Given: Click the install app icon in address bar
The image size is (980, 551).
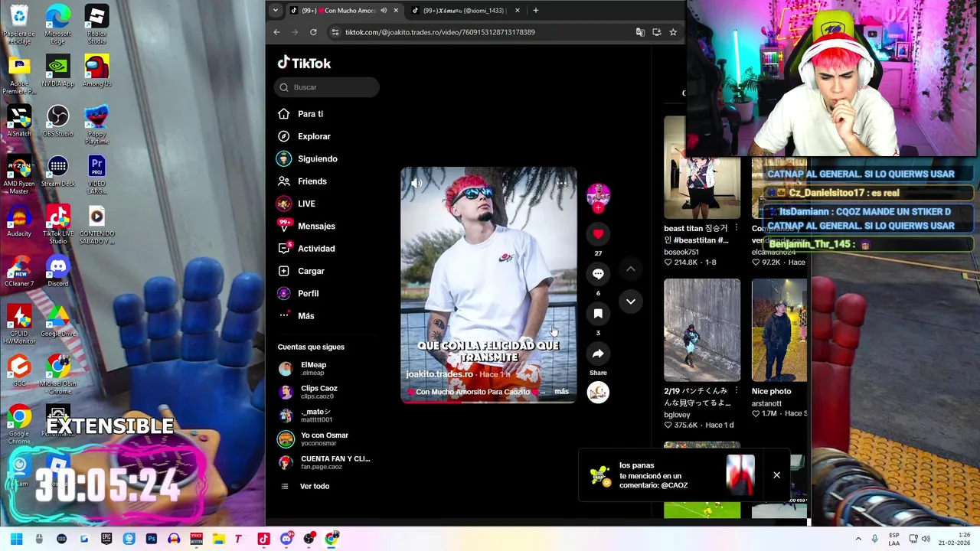Looking at the screenshot, I should click(657, 32).
